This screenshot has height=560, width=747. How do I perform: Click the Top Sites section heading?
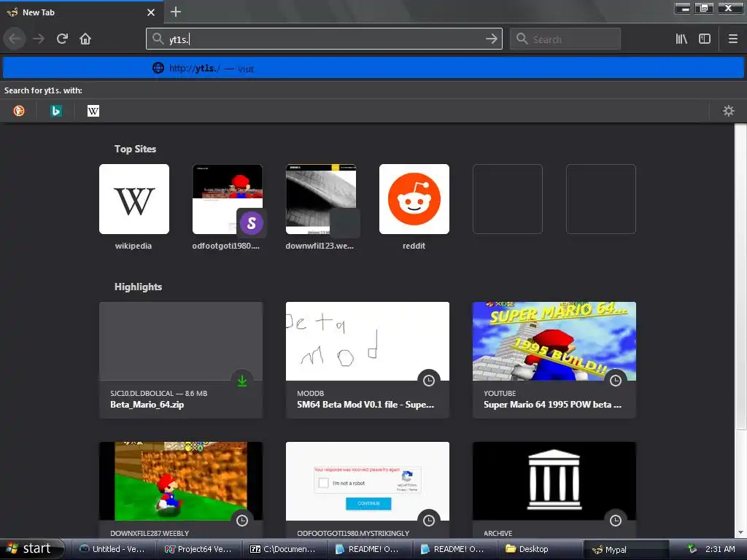click(135, 149)
